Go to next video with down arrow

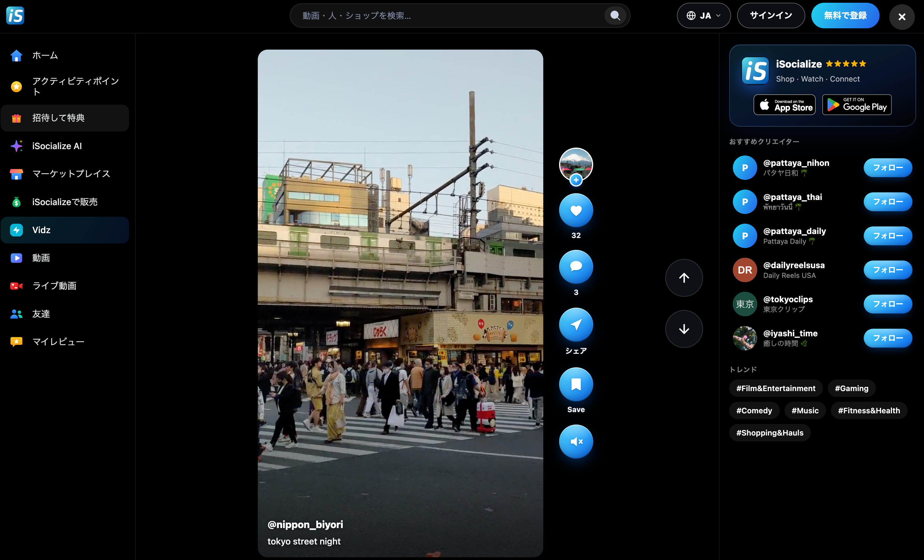pos(684,329)
